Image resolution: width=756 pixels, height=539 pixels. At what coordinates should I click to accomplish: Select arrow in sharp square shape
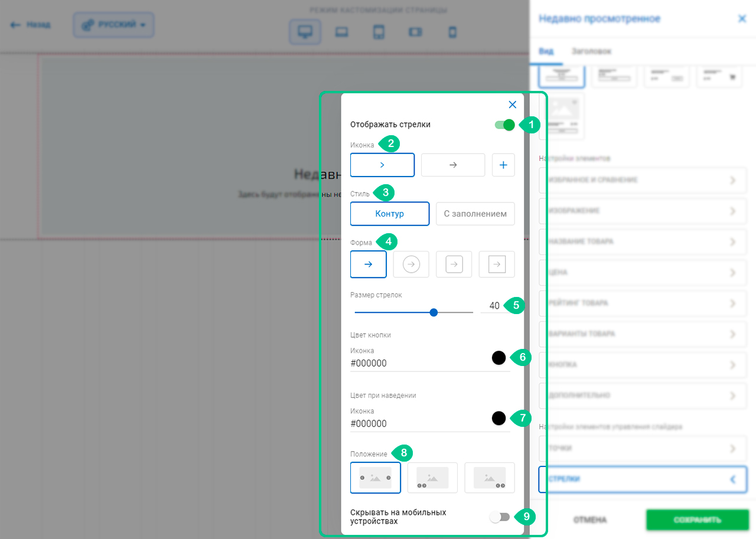point(497,264)
